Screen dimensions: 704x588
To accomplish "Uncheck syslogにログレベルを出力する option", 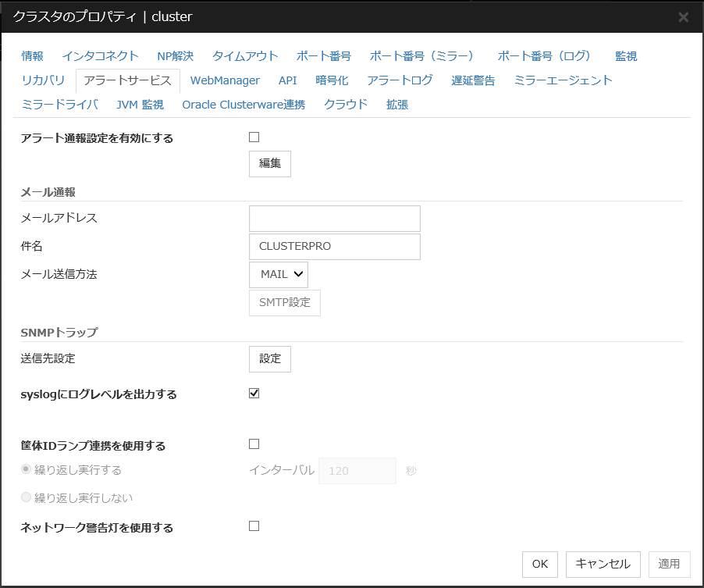I will (x=253, y=393).
